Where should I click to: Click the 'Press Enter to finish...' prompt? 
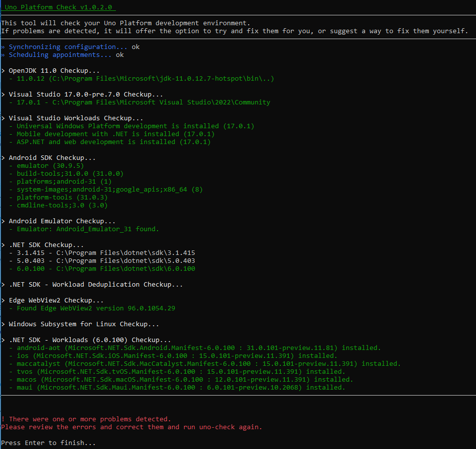49,443
